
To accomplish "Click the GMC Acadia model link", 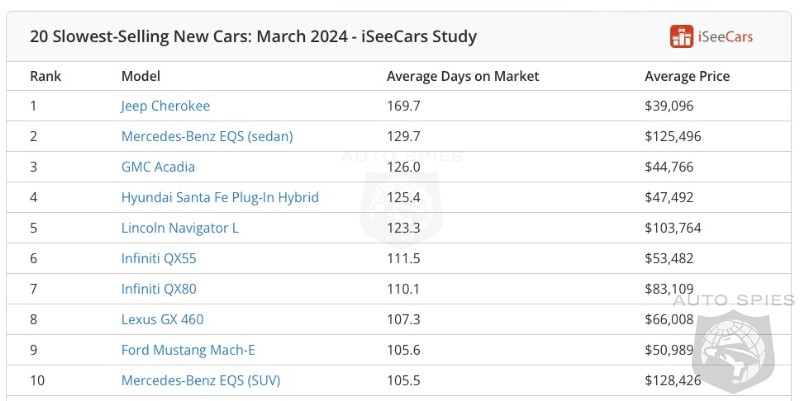I will pos(158,167).
